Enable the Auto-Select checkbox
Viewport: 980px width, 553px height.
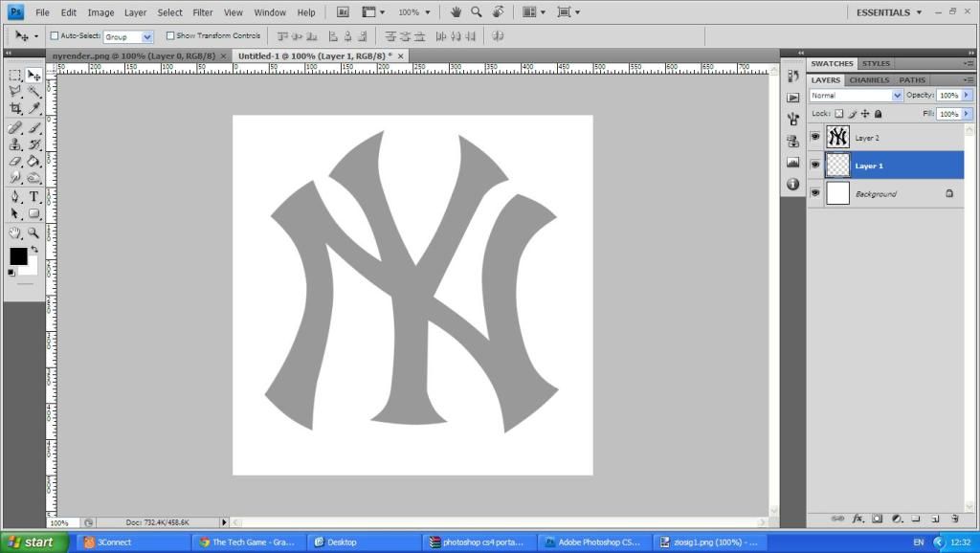[x=55, y=35]
